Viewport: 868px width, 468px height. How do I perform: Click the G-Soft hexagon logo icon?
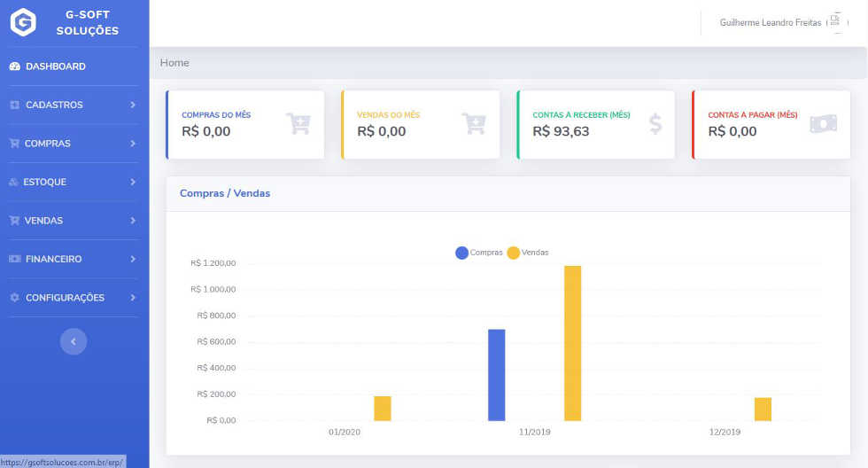click(23, 22)
